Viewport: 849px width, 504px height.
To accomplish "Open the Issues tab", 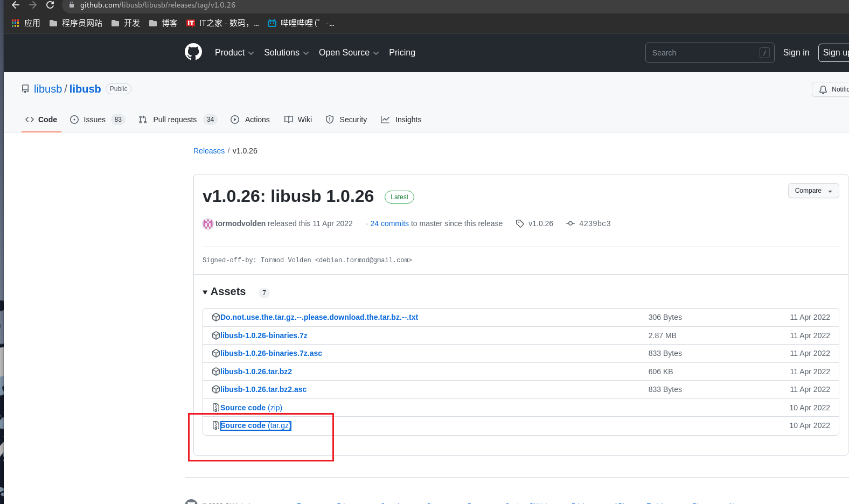I will pyautogui.click(x=98, y=120).
